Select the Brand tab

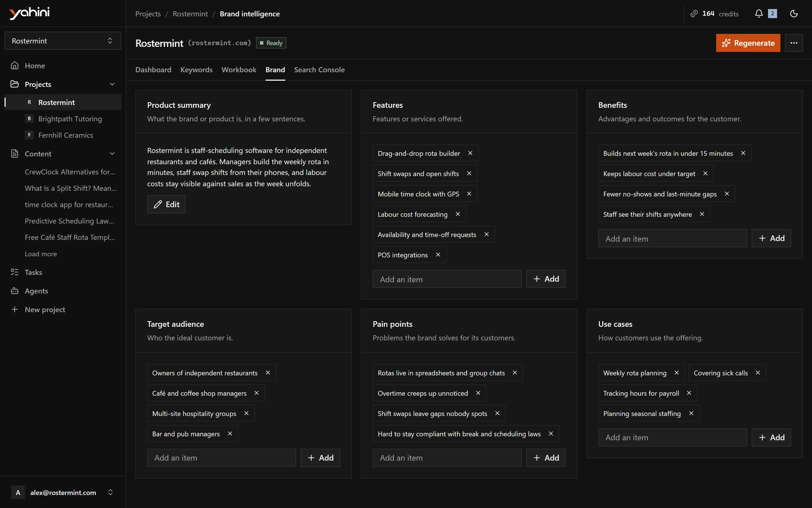pos(275,69)
